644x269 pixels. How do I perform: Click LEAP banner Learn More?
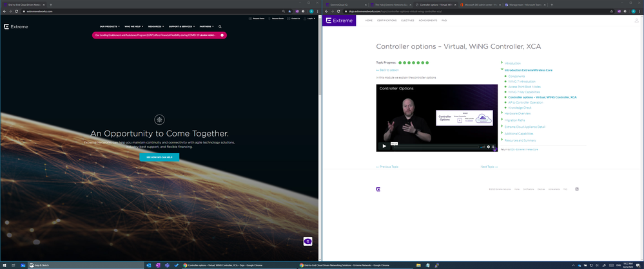[208, 35]
